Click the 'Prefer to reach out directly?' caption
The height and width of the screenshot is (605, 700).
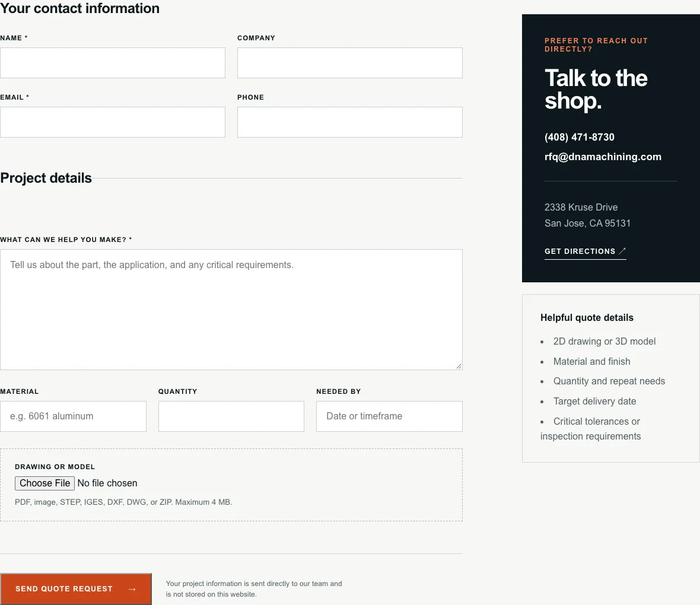click(x=596, y=44)
